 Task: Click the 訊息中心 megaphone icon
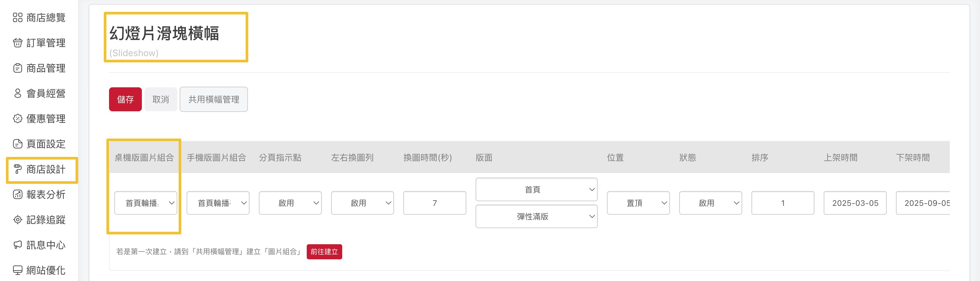(17, 245)
